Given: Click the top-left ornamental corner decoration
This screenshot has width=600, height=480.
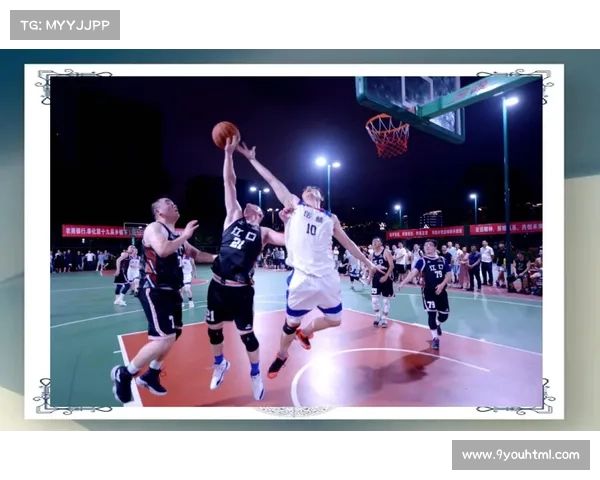Looking at the screenshot, I should [59, 83].
